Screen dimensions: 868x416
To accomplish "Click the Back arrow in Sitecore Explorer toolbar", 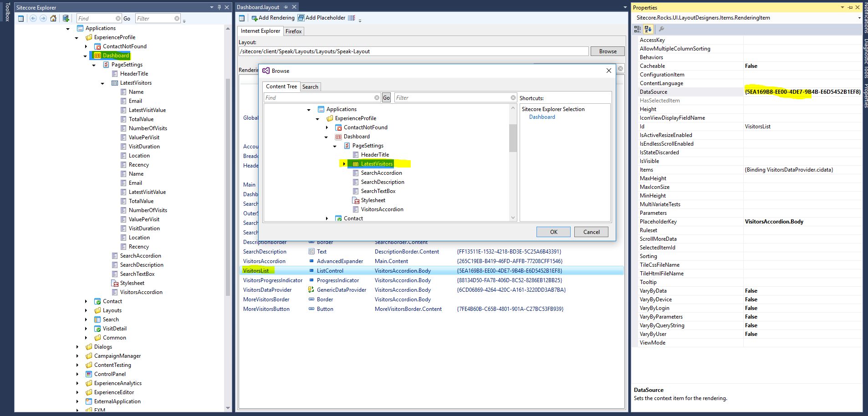I will point(33,18).
